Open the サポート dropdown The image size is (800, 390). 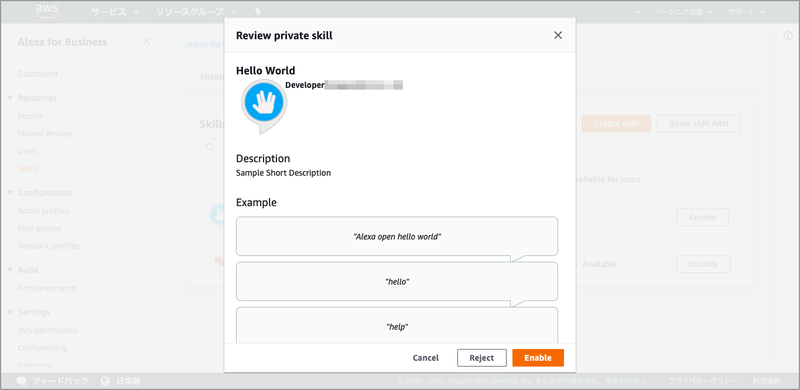pyautogui.click(x=746, y=12)
